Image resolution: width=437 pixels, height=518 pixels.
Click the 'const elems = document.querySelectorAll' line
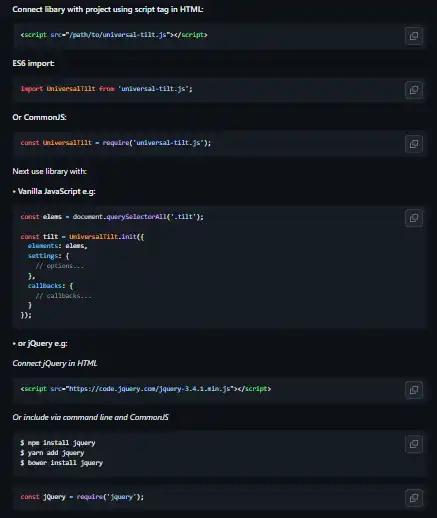(x=112, y=217)
